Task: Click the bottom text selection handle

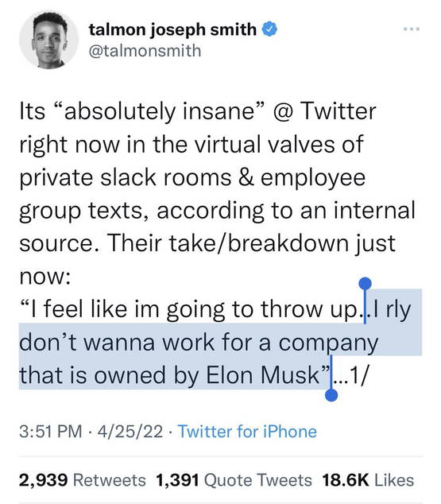Action: point(331,395)
